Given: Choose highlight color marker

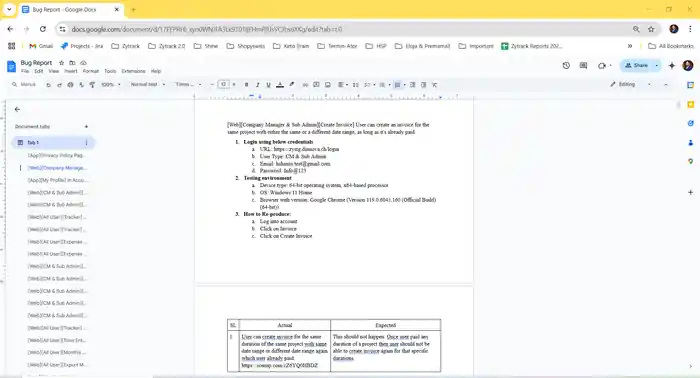Looking at the screenshot, I should [292, 85].
